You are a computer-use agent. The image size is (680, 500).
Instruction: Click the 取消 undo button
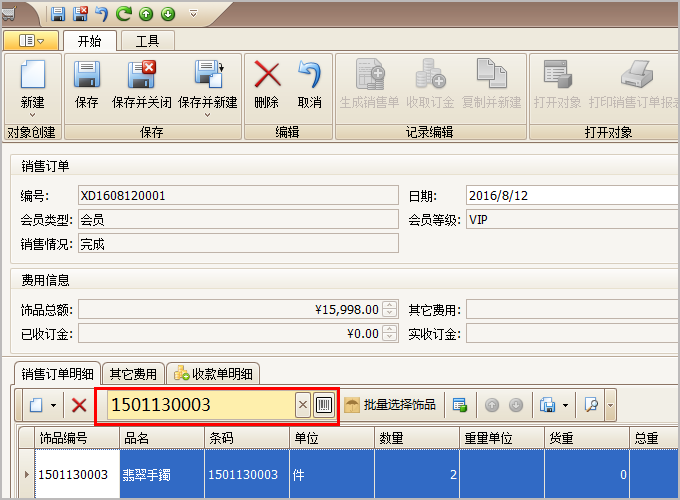click(x=310, y=85)
